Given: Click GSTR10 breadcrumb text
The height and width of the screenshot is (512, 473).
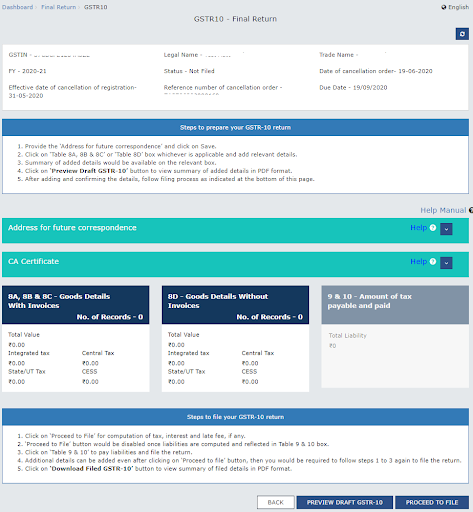Looking at the screenshot, I should tap(96, 7).
